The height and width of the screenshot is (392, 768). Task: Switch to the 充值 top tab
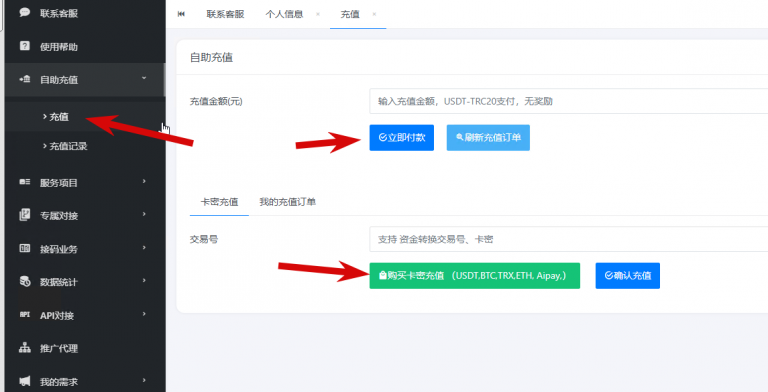350,14
